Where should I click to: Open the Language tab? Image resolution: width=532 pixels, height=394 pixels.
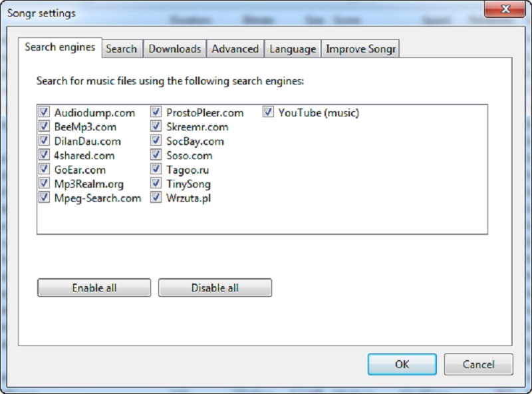pos(293,49)
